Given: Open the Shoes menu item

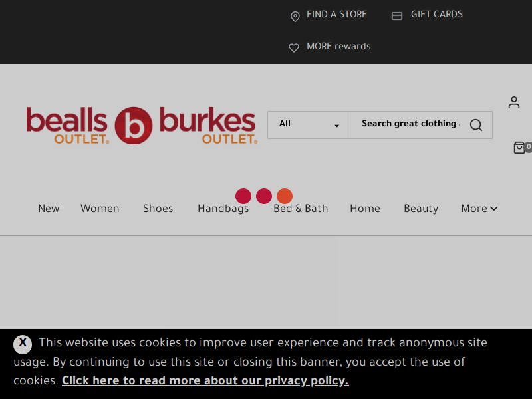Looking at the screenshot, I should [158, 208].
